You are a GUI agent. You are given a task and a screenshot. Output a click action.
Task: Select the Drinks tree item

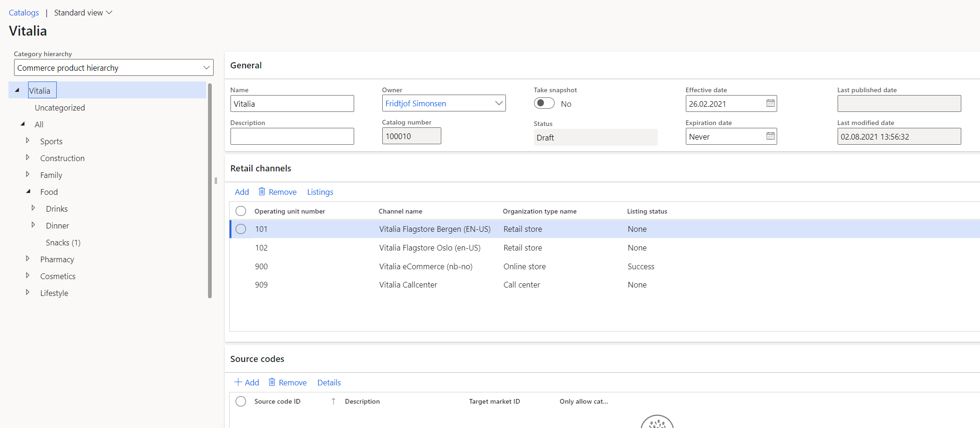coord(57,209)
